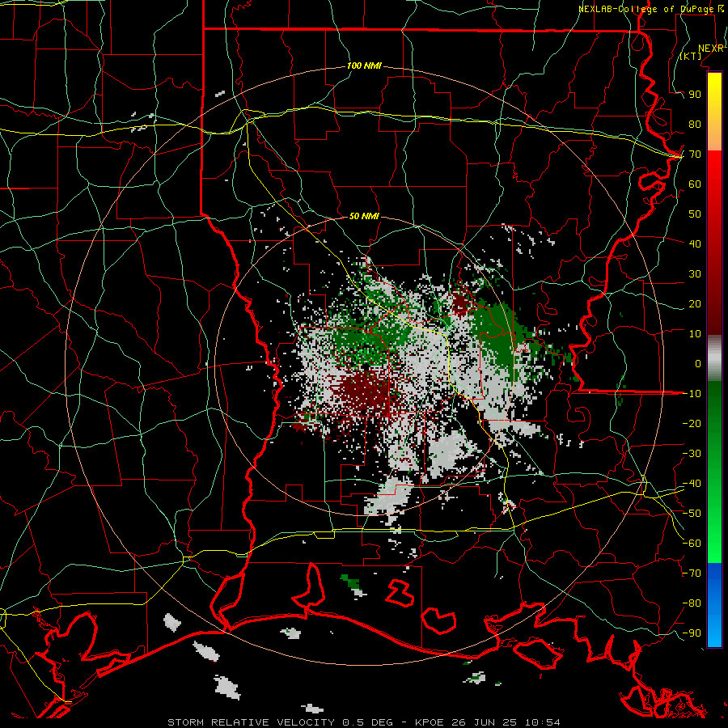This screenshot has width=728, height=728.
Task: Click the -10 knot scale label
Action: pos(692,394)
